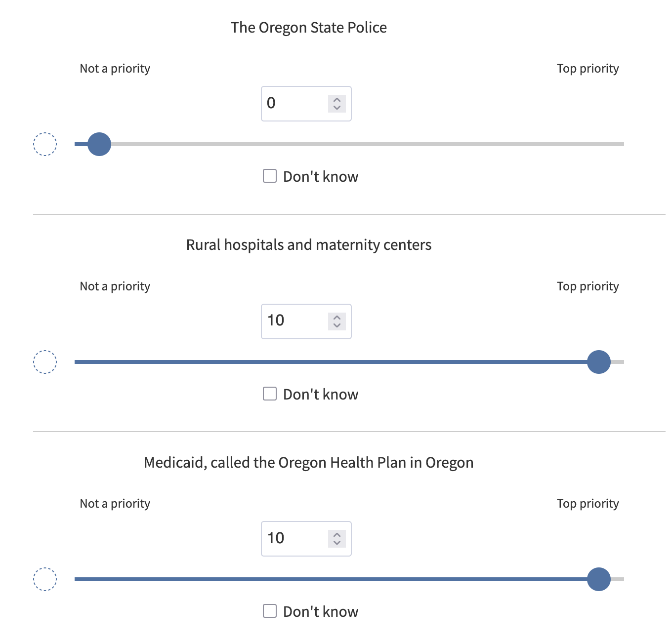Lower Rural hospitals value using down arrow
The image size is (672, 641).
coord(337,325)
